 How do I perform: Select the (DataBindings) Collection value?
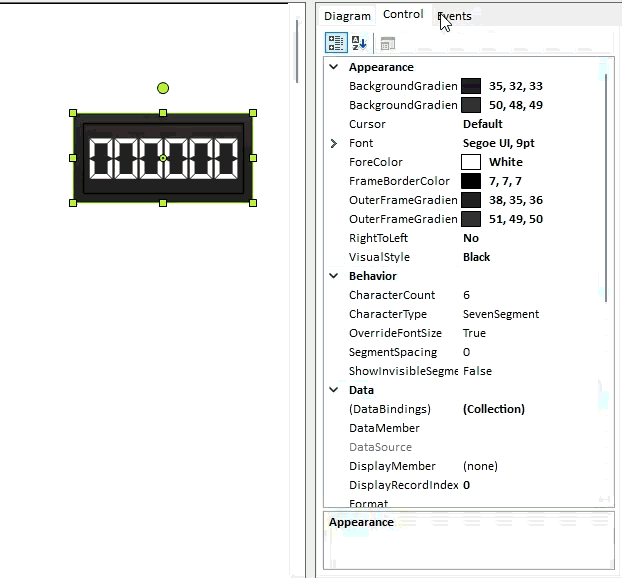(493, 409)
